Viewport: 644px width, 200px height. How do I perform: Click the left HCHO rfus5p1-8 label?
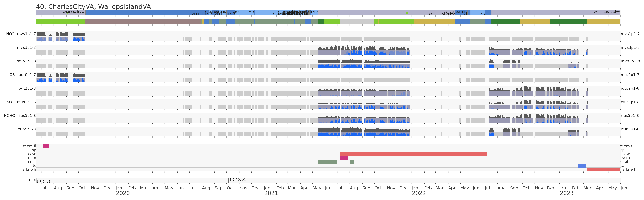[x=20, y=116]
